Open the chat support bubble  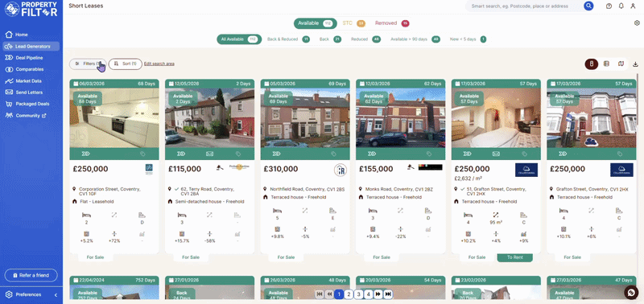click(630, 293)
